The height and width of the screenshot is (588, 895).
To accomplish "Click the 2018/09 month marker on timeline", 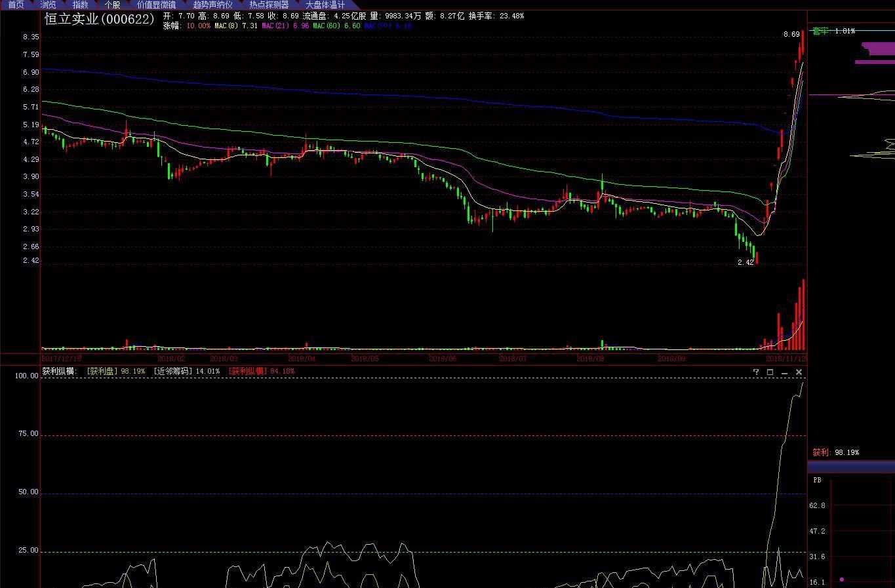I will 671,359.
